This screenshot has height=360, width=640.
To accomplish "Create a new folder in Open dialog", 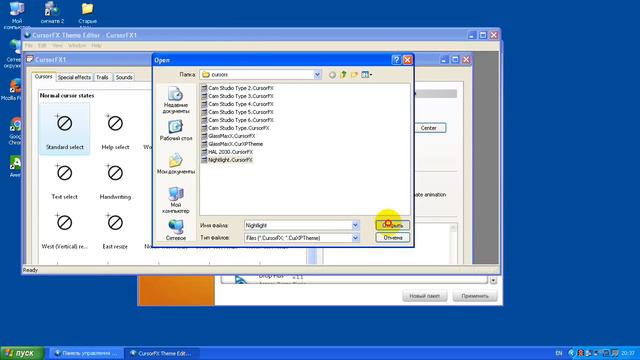I will tap(354, 75).
